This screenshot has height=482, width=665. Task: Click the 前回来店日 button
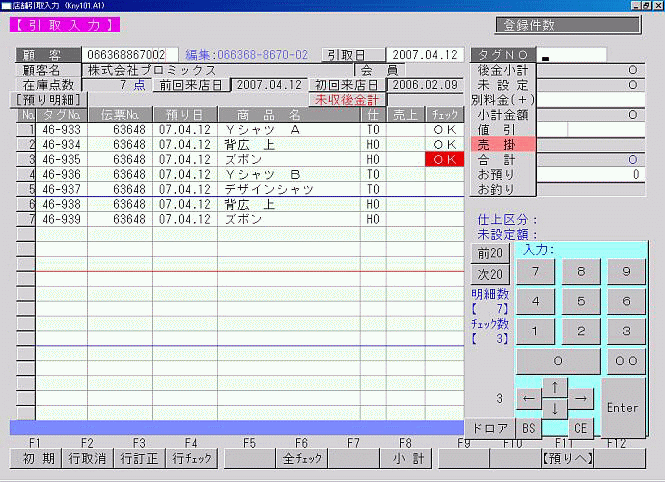point(191,85)
